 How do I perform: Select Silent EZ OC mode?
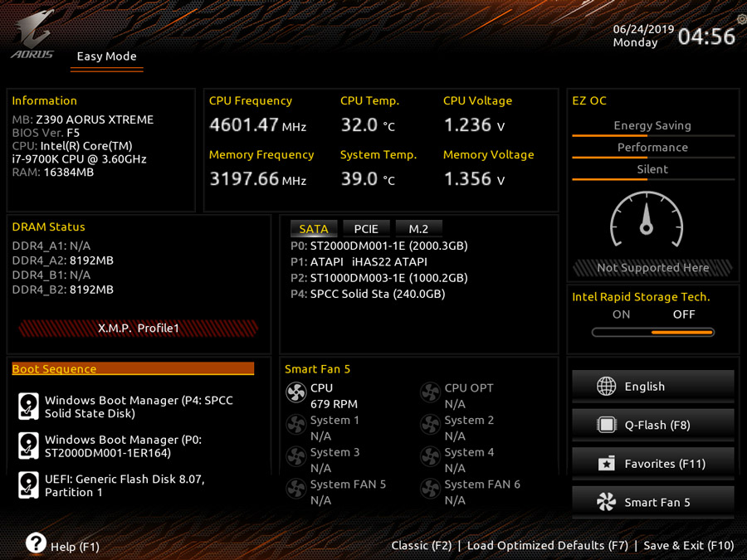tap(652, 170)
